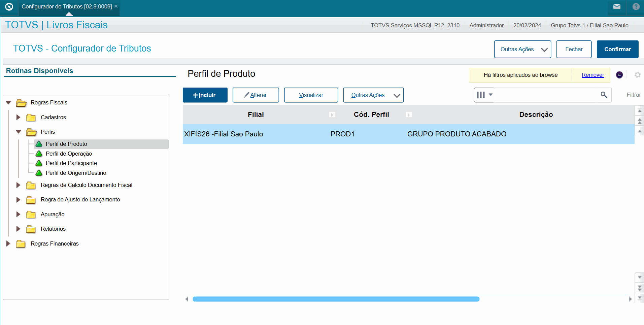This screenshot has height=325, width=644.
Task: Open the mail envelope icon
Action: [617, 6]
